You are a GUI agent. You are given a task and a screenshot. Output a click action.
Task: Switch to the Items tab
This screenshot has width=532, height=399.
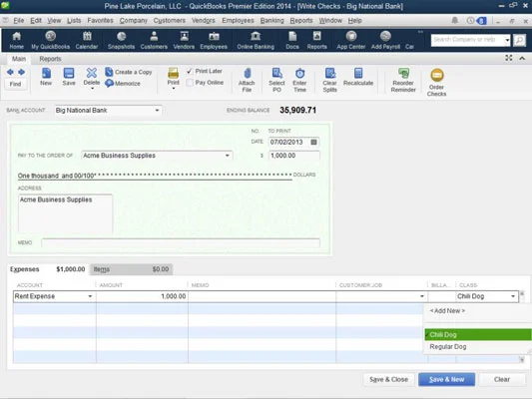[132, 269]
